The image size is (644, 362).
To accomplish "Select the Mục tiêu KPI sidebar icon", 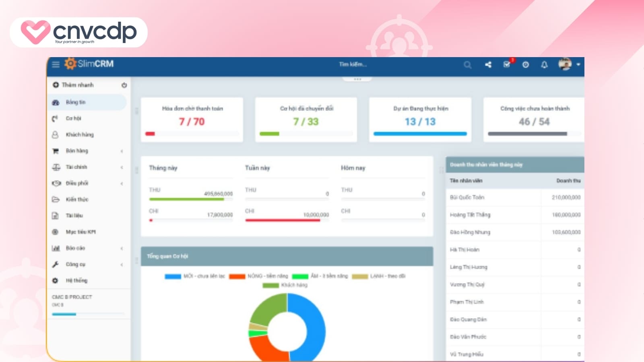I will (55, 232).
